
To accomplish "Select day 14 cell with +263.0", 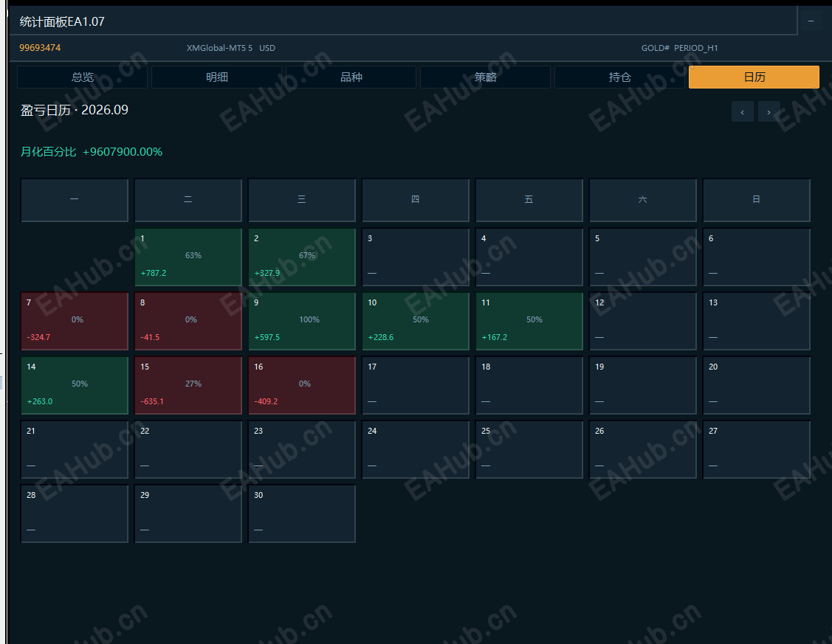I will tap(75, 385).
